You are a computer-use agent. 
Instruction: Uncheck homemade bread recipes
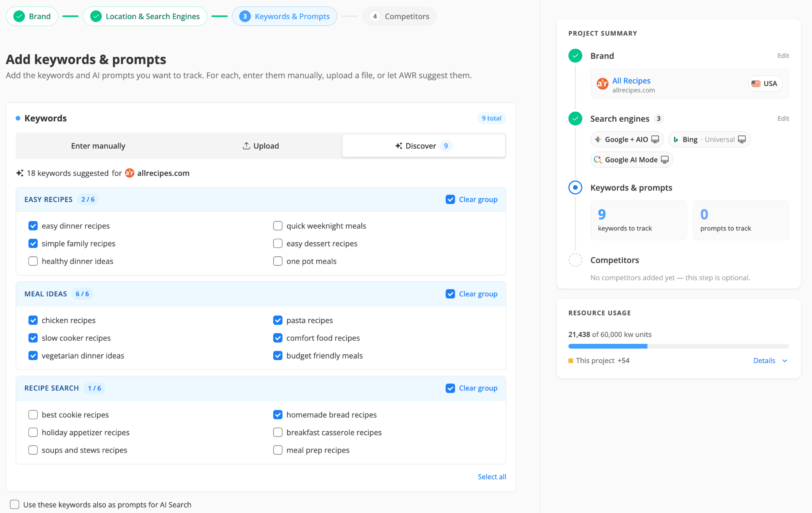pyautogui.click(x=278, y=415)
